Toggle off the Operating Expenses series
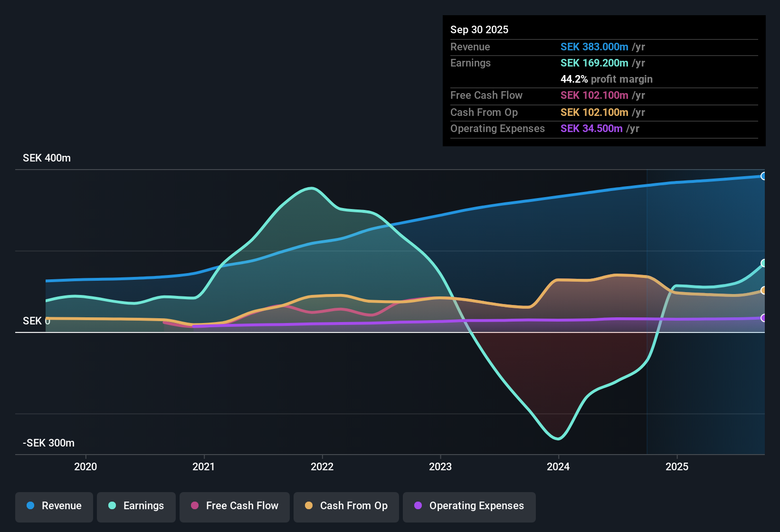780x532 pixels. [469, 507]
